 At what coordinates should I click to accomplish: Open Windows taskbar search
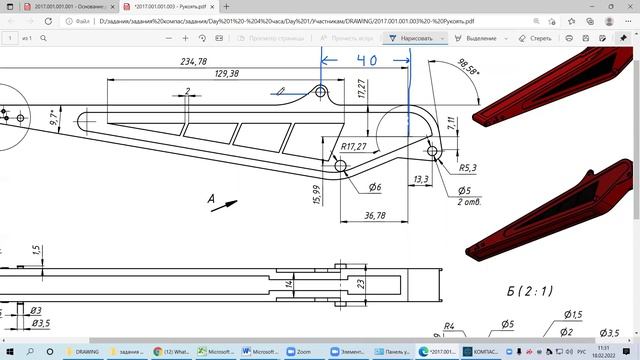point(30,351)
